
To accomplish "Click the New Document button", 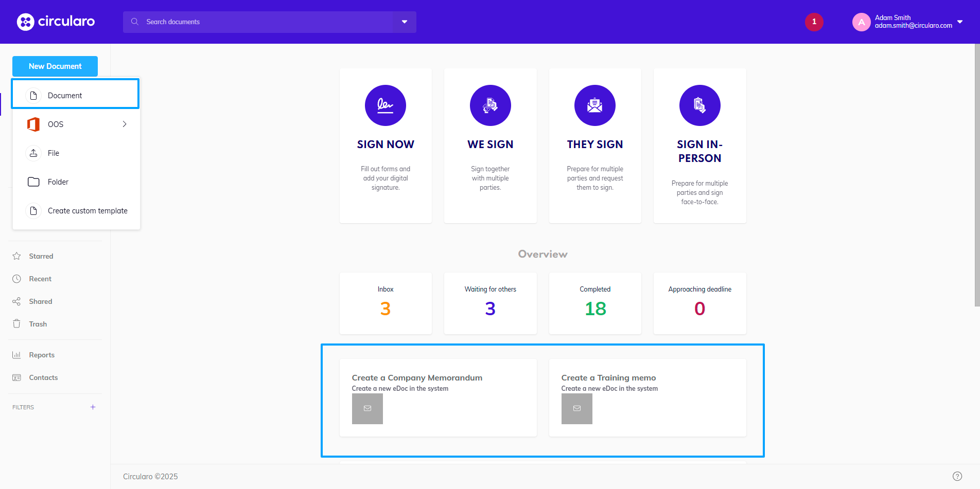I will [x=55, y=66].
